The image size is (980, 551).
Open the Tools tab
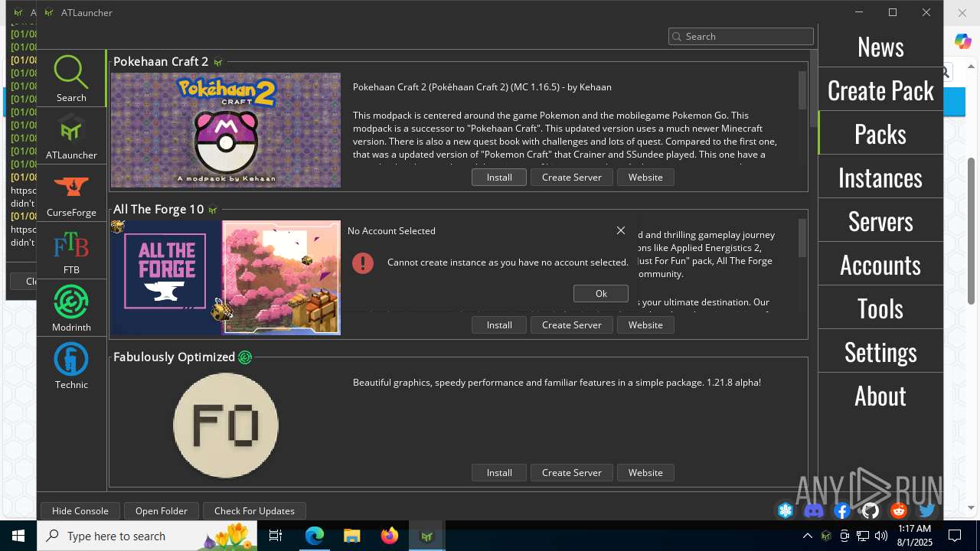880,308
